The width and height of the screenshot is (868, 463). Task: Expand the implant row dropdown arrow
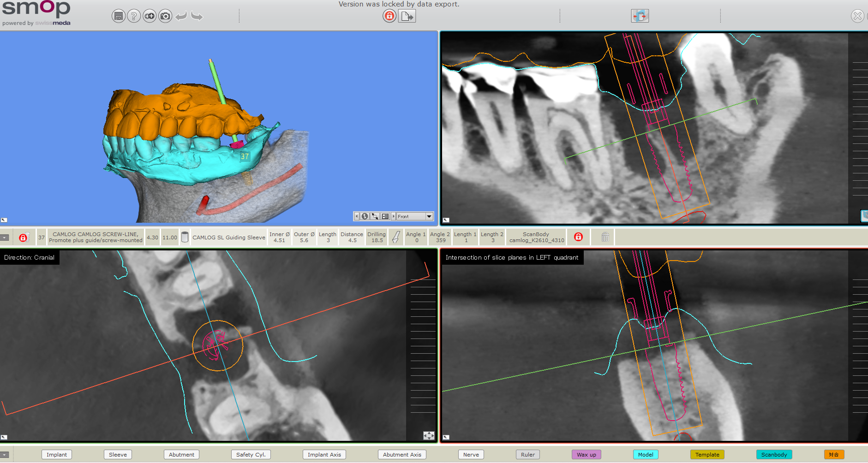point(5,237)
